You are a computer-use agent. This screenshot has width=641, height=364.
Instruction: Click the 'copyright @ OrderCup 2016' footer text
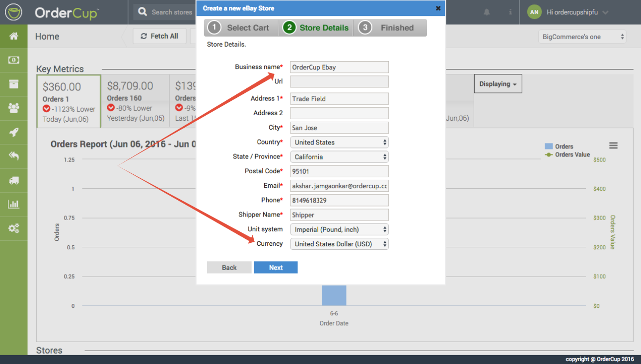[600, 359]
